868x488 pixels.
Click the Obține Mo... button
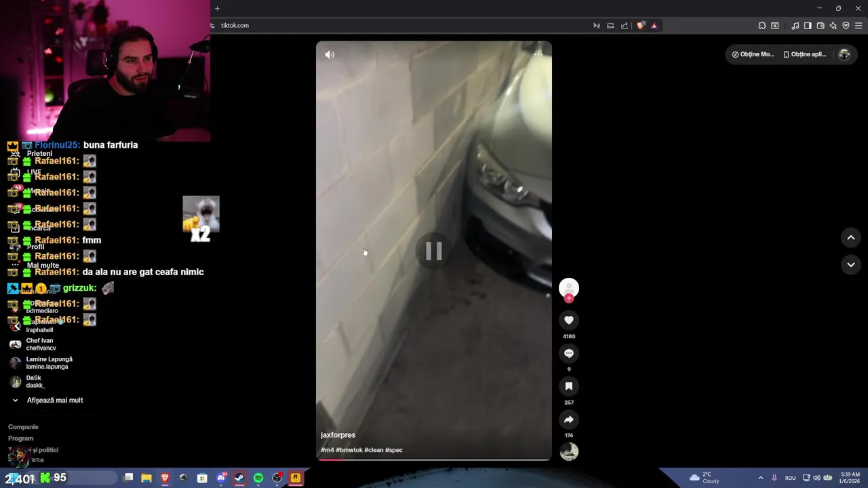[x=753, y=54]
